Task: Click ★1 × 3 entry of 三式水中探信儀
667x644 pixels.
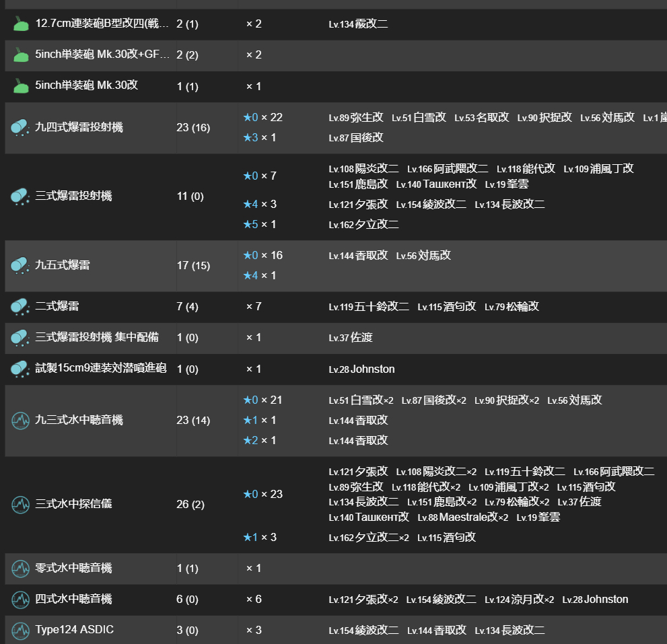Action: (260, 538)
